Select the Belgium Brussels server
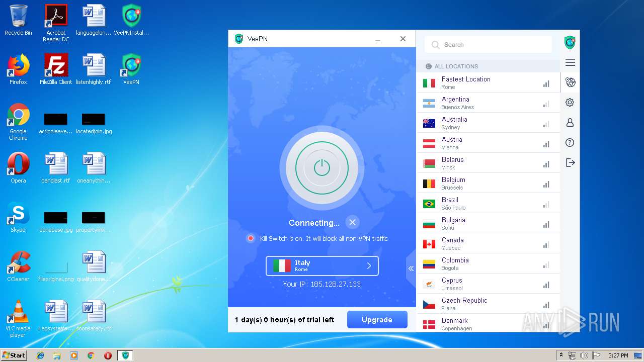 tap(488, 183)
